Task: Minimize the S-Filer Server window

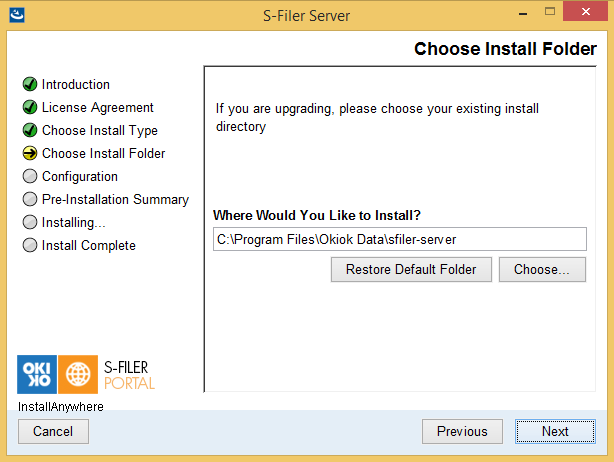Action: pos(523,13)
